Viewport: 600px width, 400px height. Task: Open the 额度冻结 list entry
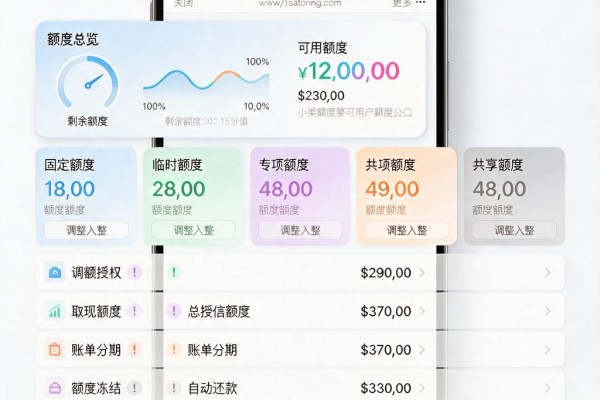click(x=96, y=388)
